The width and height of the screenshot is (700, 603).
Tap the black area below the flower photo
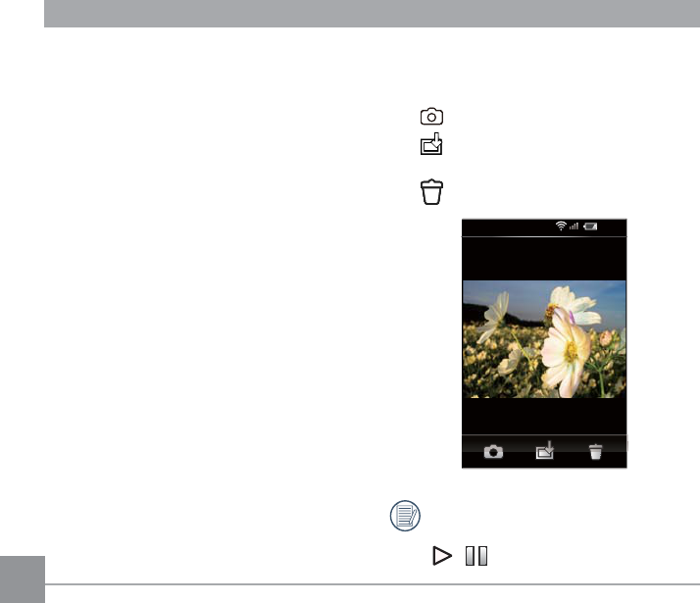[544, 416]
